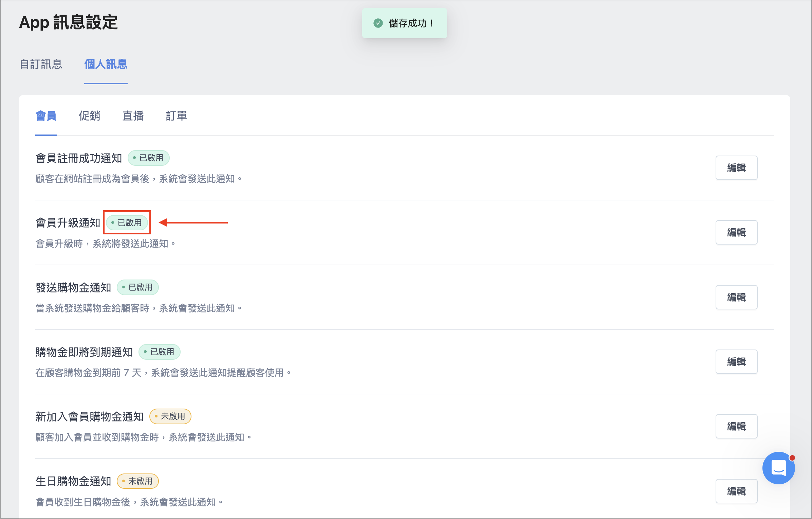The image size is (812, 519).
Task: Click the 會員註冊成功通知 title
Action: (79, 158)
